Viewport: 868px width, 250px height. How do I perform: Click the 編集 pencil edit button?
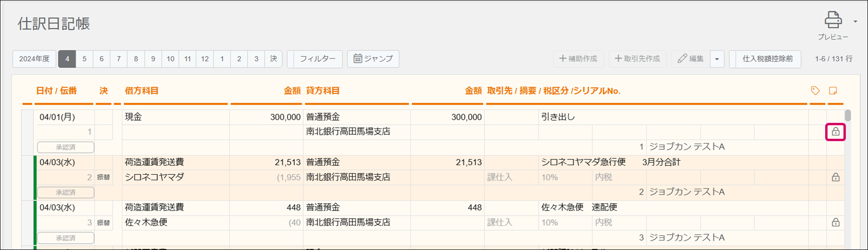(690, 59)
